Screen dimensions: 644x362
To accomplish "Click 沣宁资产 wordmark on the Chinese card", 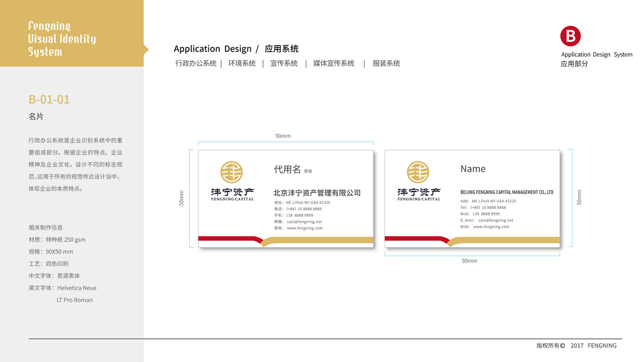I will (x=232, y=192).
